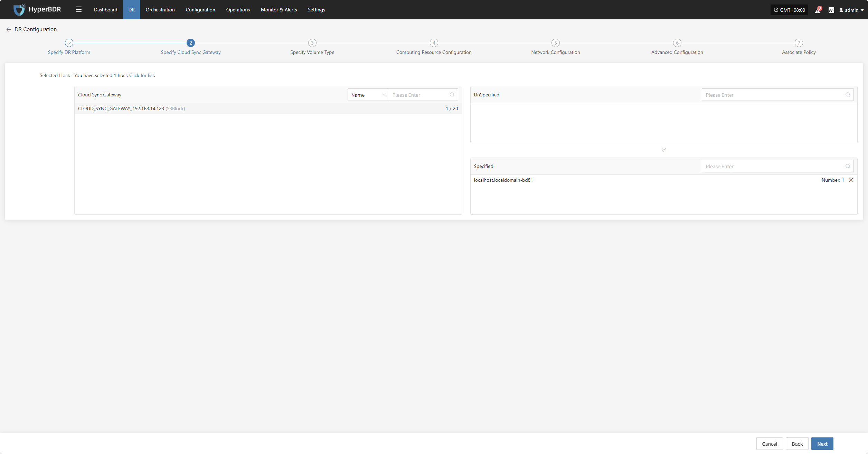The image size is (868, 454).
Task: Click the Advanced Configuration step label
Action: 677,52
